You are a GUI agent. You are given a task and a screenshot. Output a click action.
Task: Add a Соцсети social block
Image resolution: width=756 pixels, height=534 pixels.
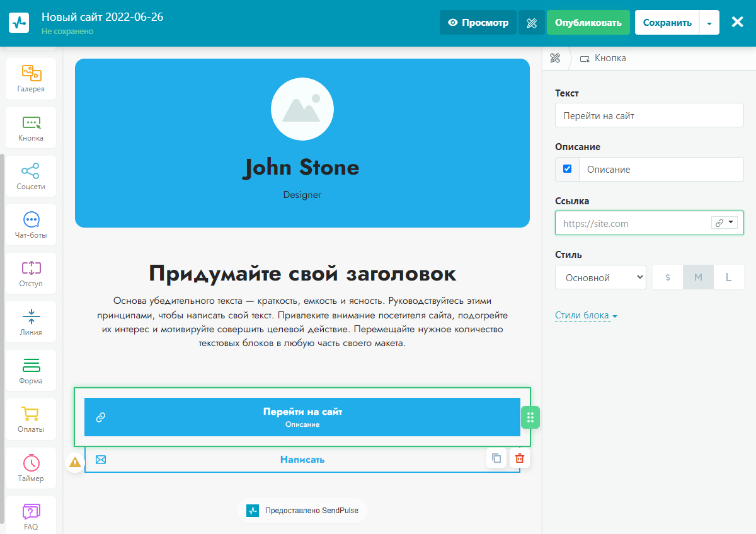[x=31, y=176]
